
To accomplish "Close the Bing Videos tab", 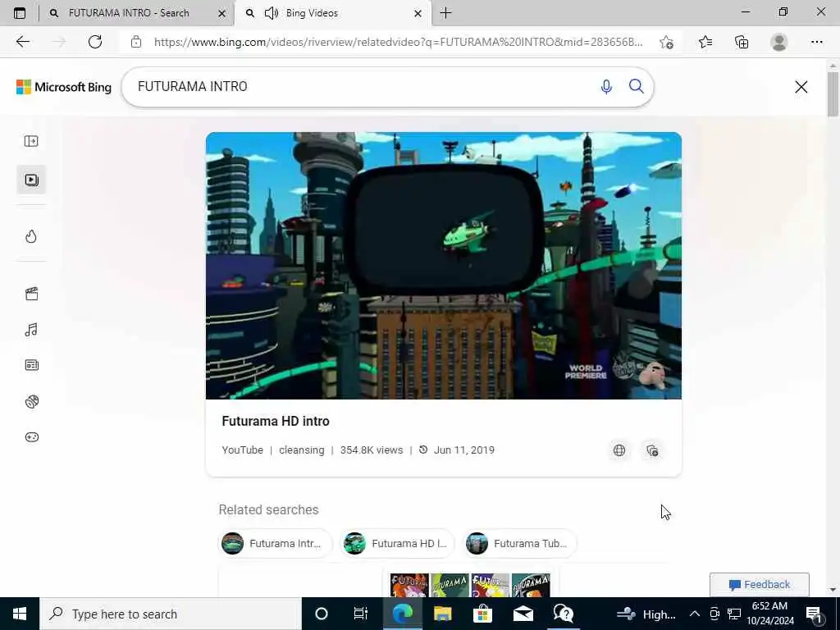I will click(418, 13).
